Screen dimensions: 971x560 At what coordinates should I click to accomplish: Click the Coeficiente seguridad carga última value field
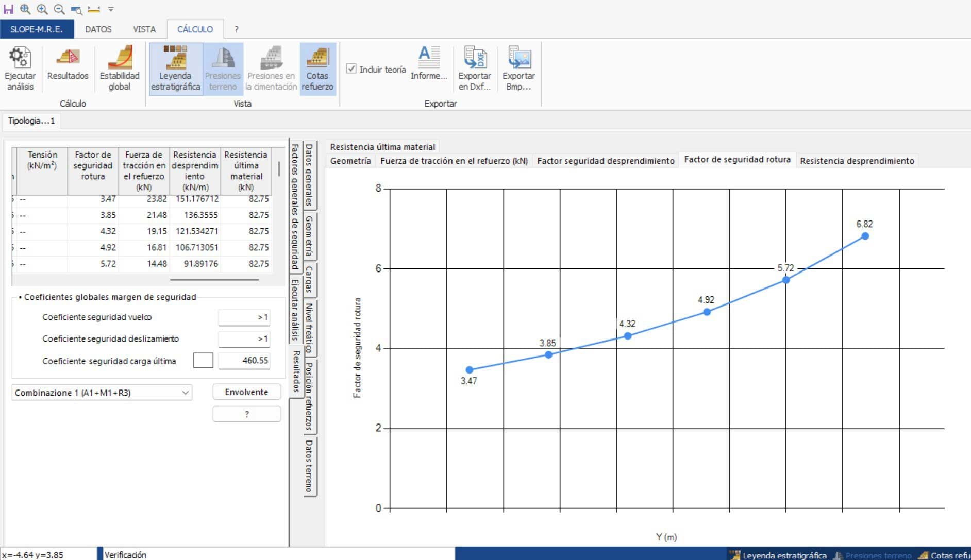244,361
